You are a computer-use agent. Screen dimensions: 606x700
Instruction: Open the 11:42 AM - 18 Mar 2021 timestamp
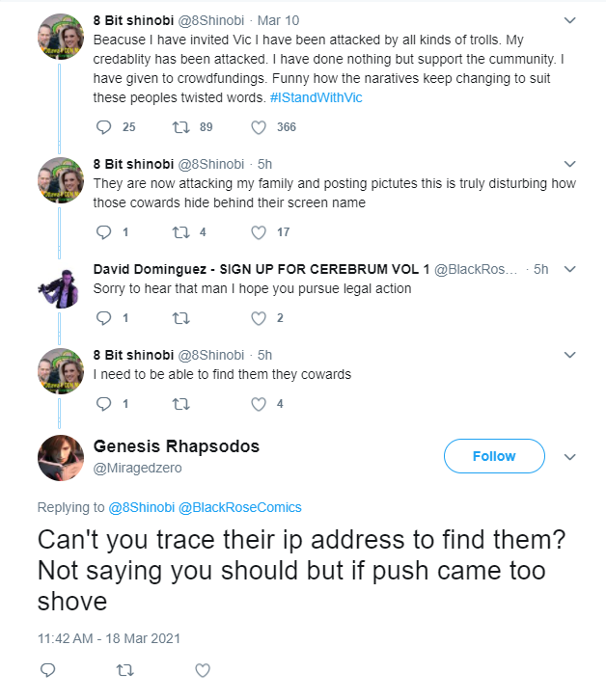pos(109,638)
